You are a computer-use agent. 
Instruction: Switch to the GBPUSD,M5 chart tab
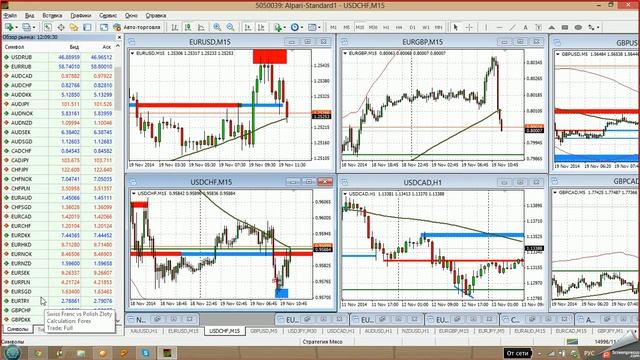click(264, 331)
